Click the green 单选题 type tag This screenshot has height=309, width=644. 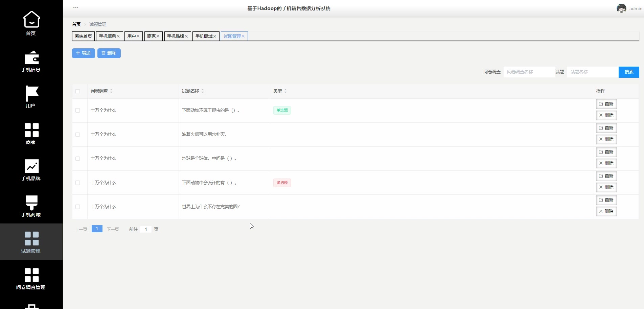[282, 110]
